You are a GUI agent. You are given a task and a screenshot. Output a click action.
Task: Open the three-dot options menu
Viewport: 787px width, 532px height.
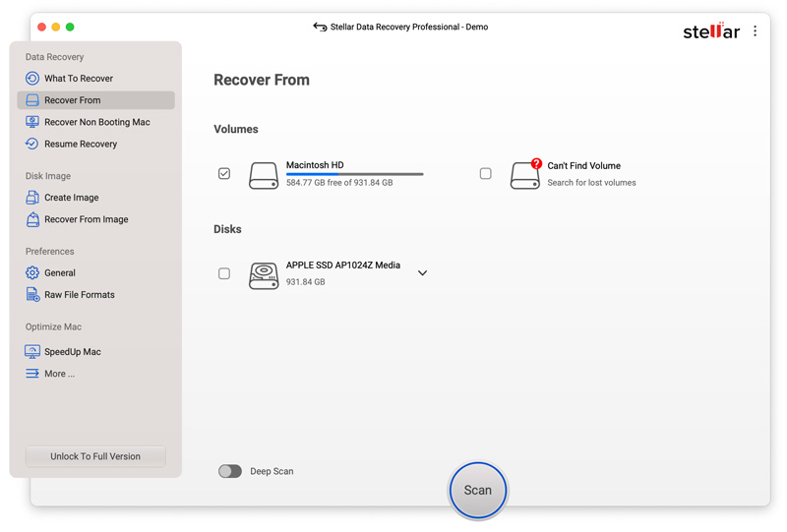coord(755,31)
